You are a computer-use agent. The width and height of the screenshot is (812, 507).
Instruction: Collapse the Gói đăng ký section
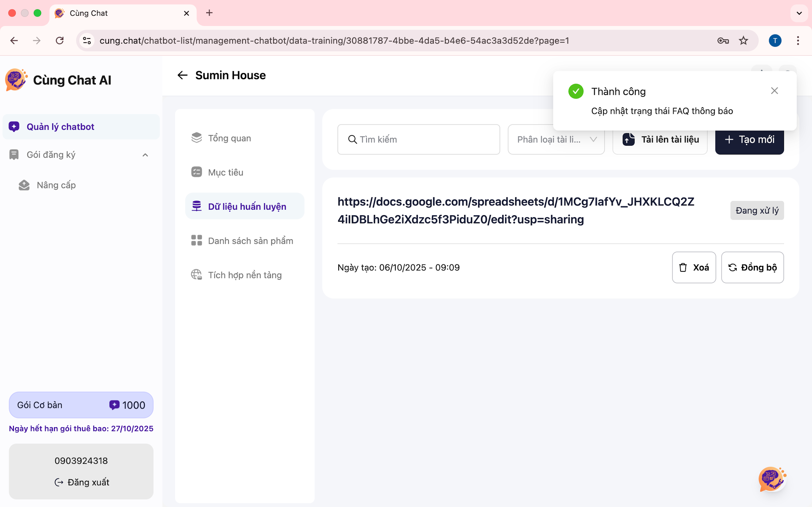point(145,155)
